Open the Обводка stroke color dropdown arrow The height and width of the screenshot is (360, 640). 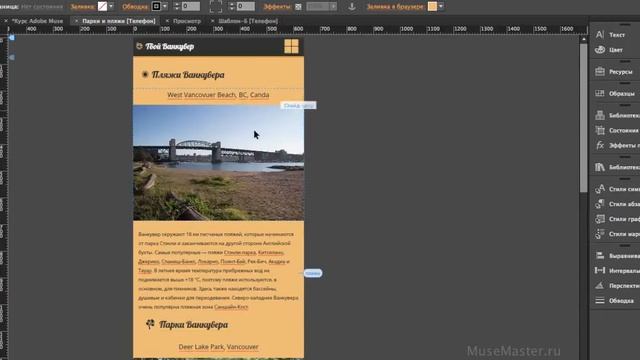165,7
